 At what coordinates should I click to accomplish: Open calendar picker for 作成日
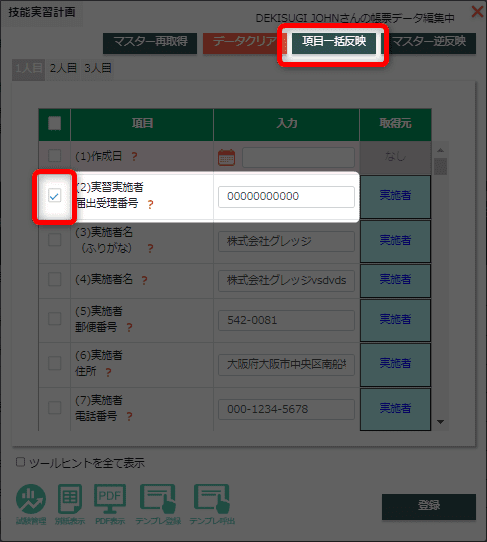(226, 157)
